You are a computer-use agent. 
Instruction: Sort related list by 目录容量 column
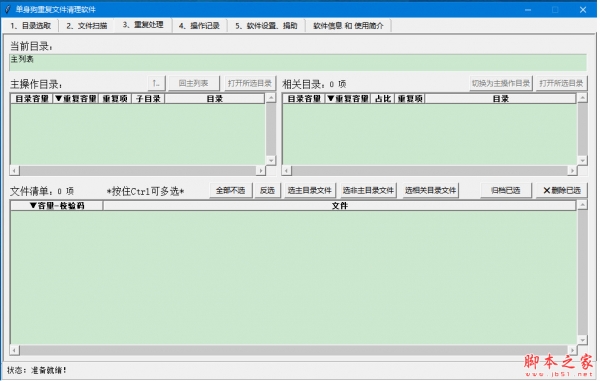304,99
